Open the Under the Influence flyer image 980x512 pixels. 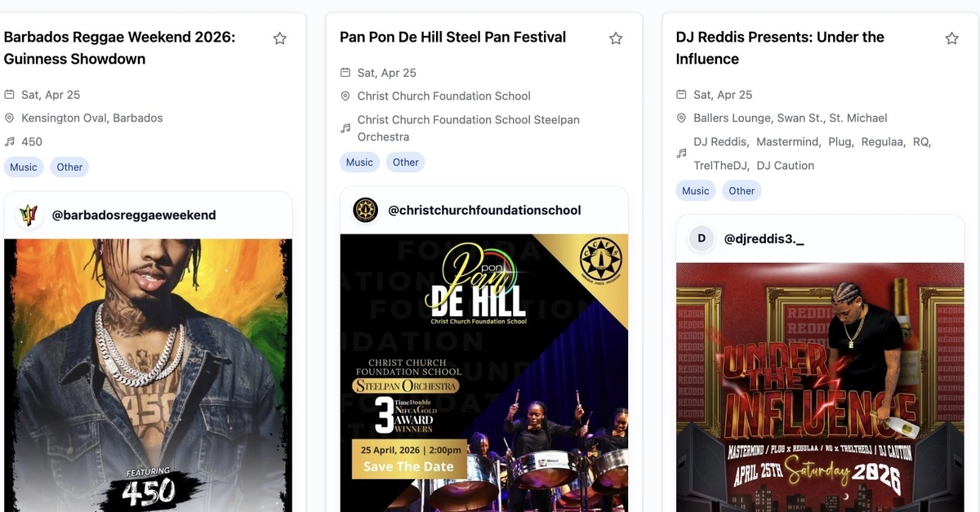[820, 387]
